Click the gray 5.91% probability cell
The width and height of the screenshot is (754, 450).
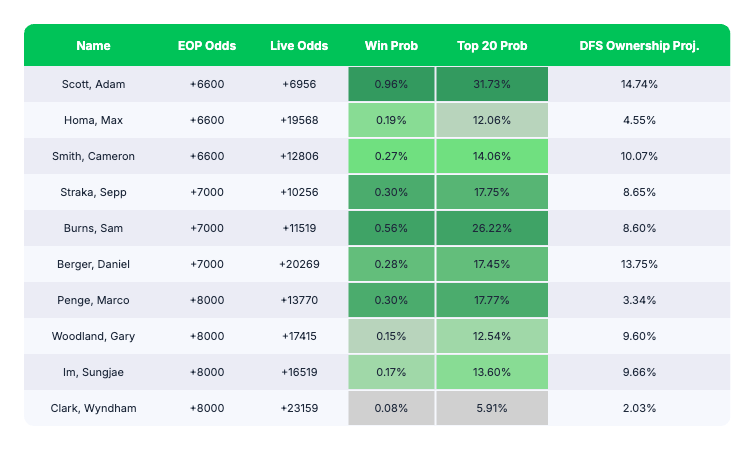click(491, 408)
